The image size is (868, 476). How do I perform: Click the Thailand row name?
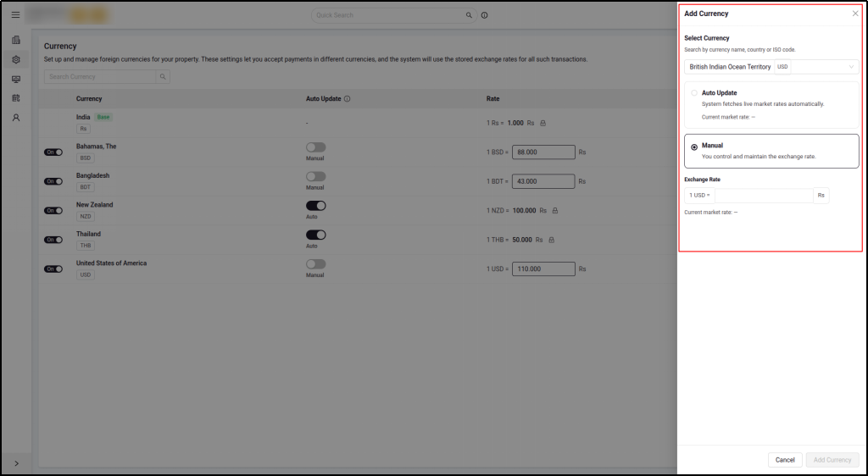pyautogui.click(x=88, y=234)
